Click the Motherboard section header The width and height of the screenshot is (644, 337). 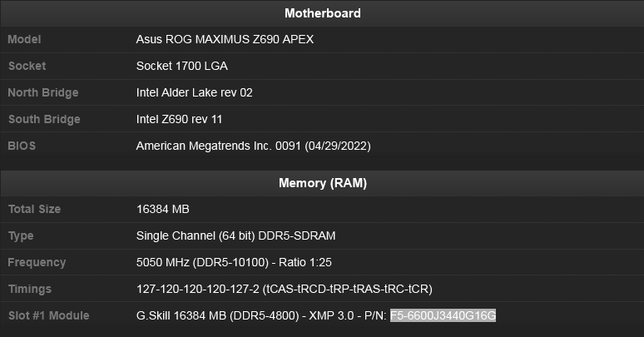322,13
